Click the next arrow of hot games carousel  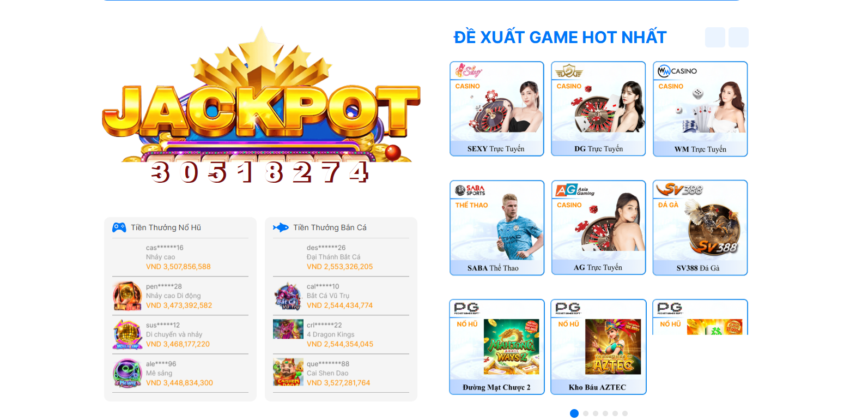(738, 37)
